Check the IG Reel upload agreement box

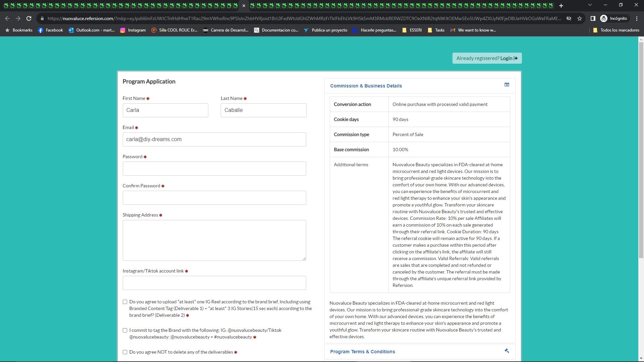[x=125, y=302]
